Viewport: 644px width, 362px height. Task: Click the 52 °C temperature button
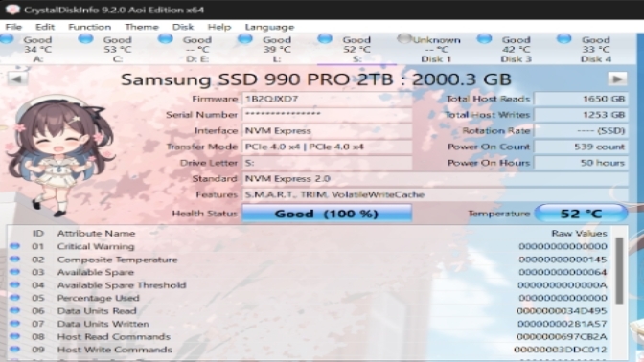[581, 214]
